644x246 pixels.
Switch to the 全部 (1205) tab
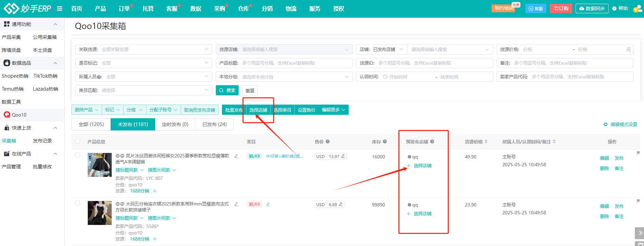pos(91,124)
